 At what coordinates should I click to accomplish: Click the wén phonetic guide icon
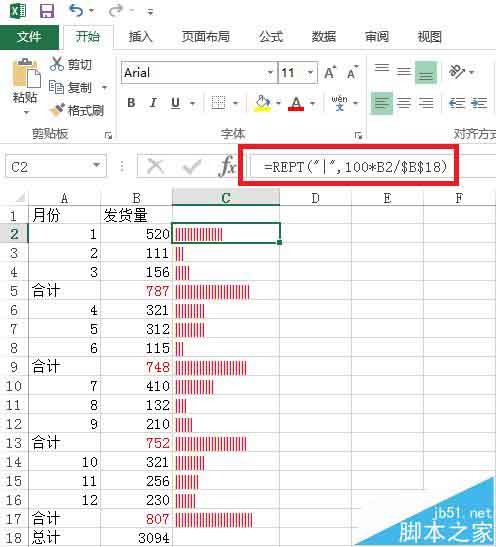coord(339,103)
